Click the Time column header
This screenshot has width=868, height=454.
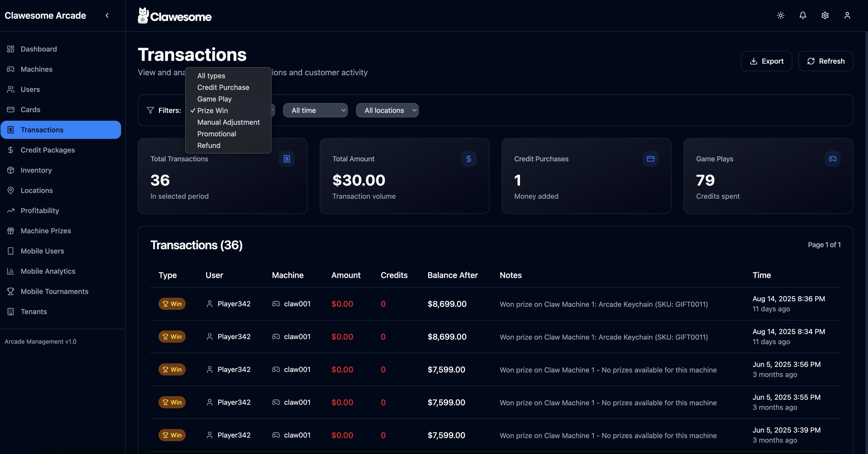tap(762, 275)
